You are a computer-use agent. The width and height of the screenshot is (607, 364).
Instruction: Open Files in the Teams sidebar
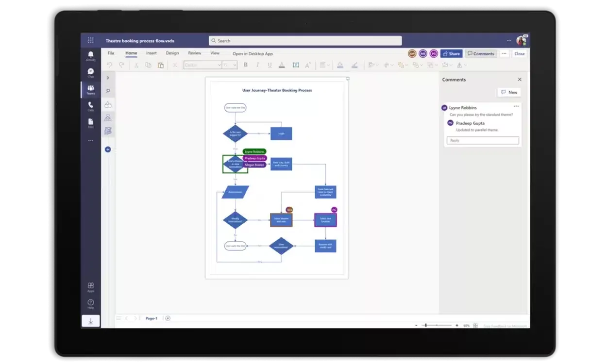(x=91, y=122)
